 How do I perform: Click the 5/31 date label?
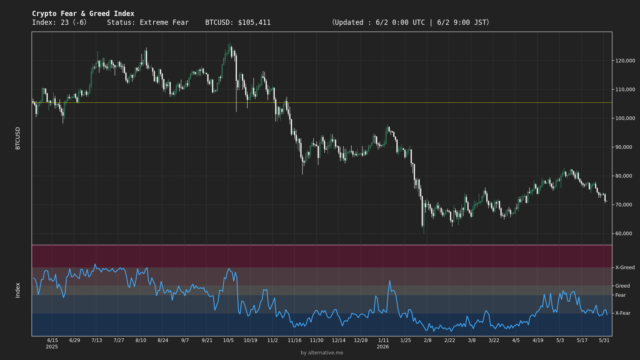[604, 340]
